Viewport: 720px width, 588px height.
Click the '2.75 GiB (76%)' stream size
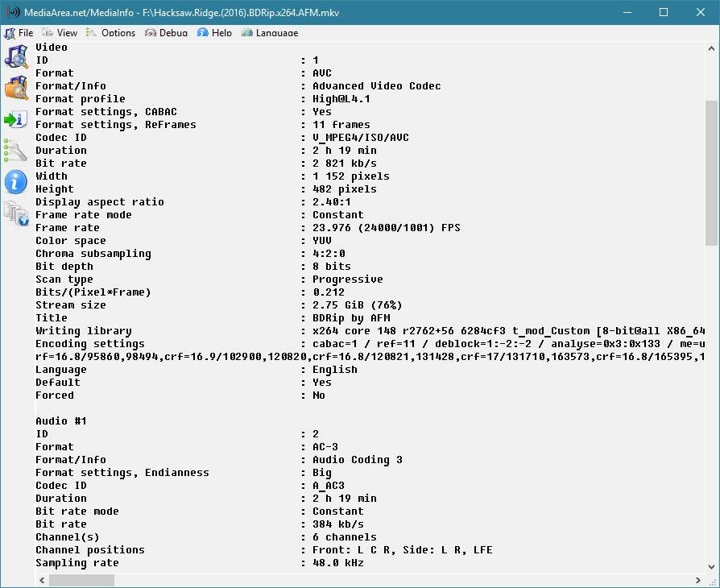point(358,305)
